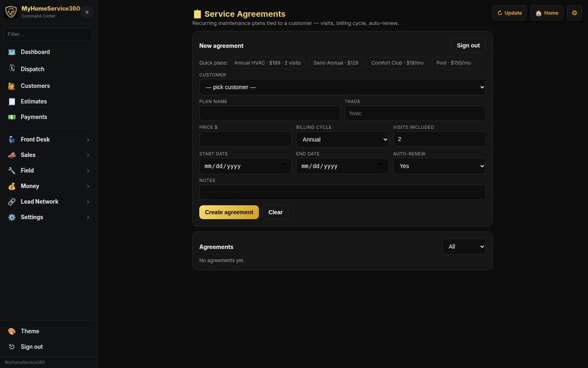Viewport: 588px width, 368px height.
Task: Open the Billing Cycle dropdown
Action: pos(342,139)
